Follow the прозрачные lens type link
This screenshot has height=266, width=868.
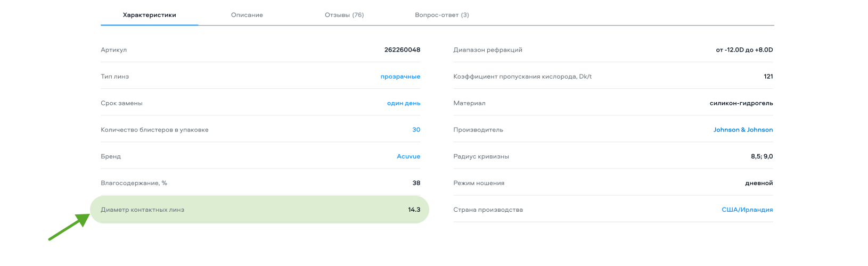400,77
